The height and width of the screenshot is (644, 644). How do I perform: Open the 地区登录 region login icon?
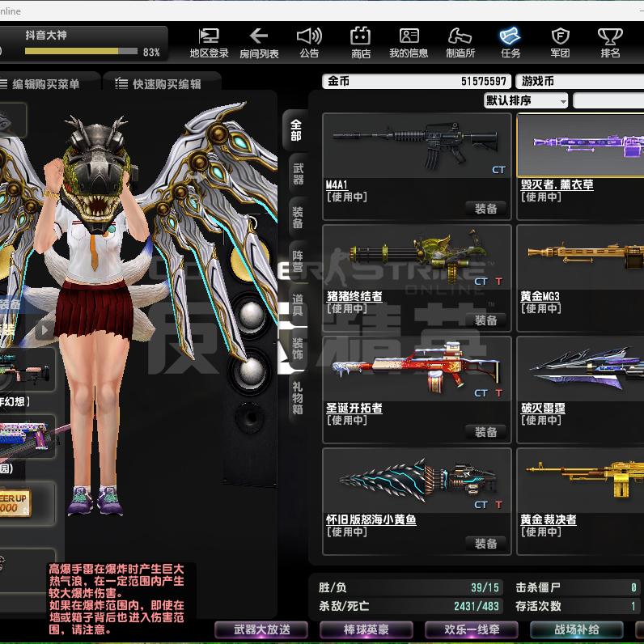tap(209, 42)
